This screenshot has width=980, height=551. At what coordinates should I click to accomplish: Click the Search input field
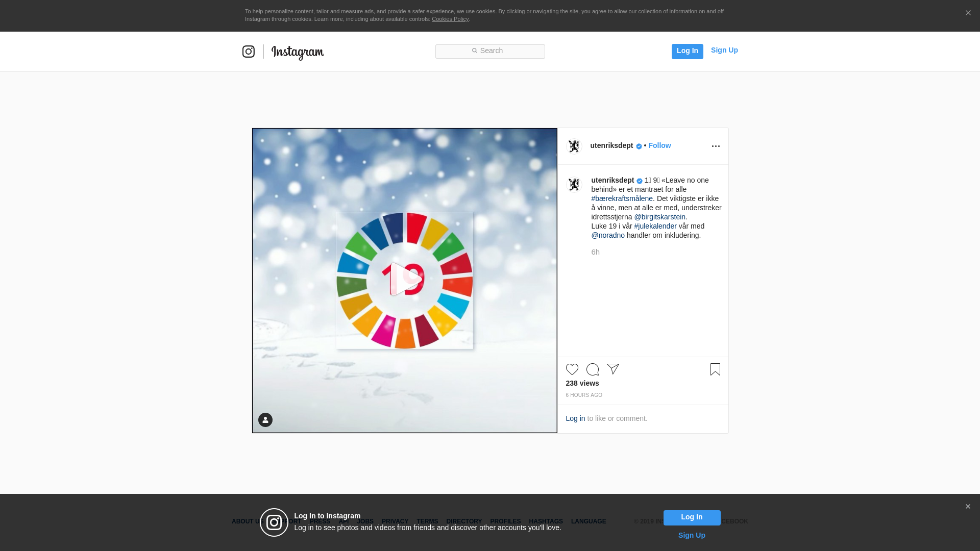[x=490, y=51]
